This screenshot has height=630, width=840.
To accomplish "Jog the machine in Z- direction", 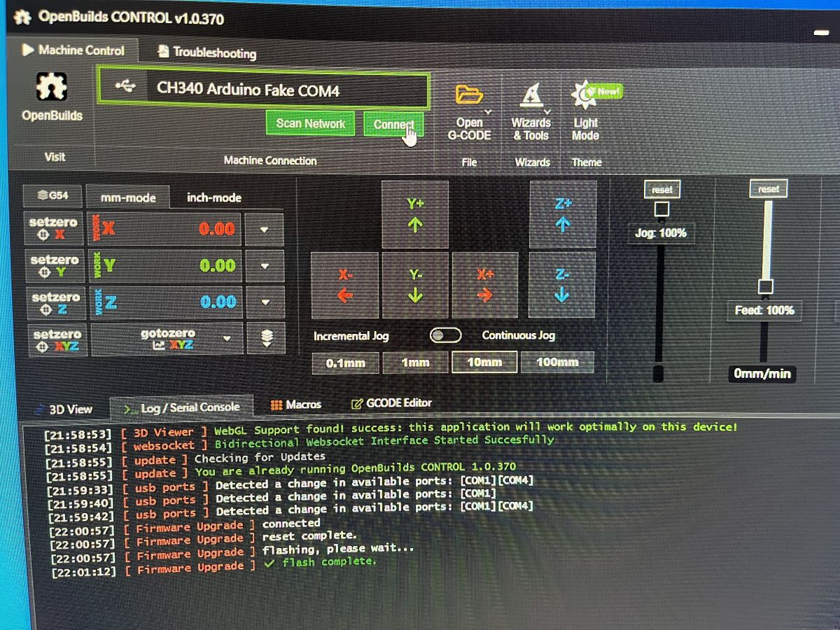I will click(562, 283).
